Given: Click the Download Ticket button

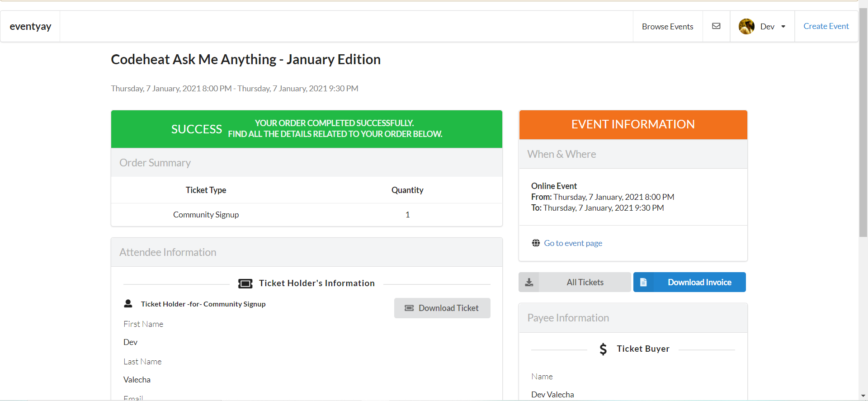Looking at the screenshot, I should click(442, 308).
